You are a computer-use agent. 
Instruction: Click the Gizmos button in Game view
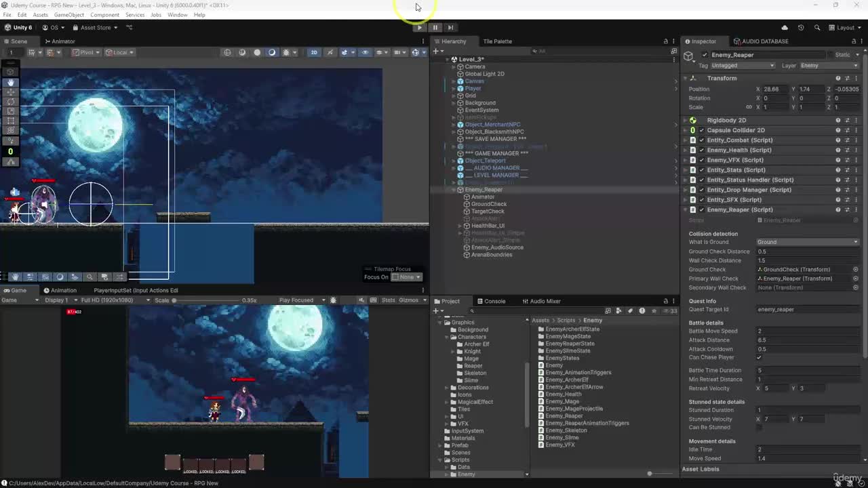pos(410,300)
